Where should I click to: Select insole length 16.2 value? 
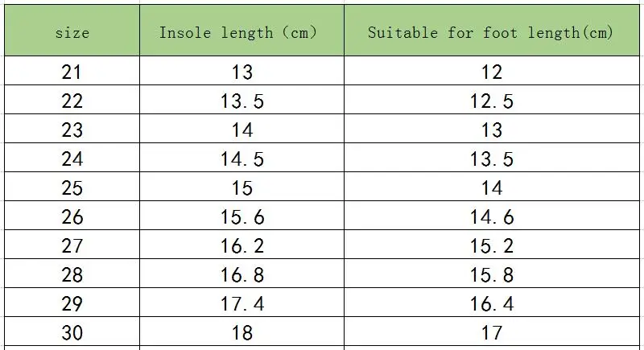click(242, 246)
